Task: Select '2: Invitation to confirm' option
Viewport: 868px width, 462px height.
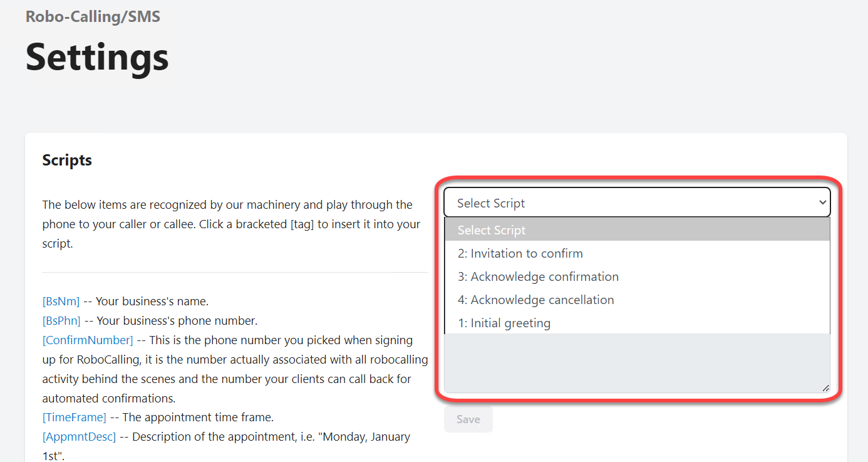Action: tap(520, 253)
